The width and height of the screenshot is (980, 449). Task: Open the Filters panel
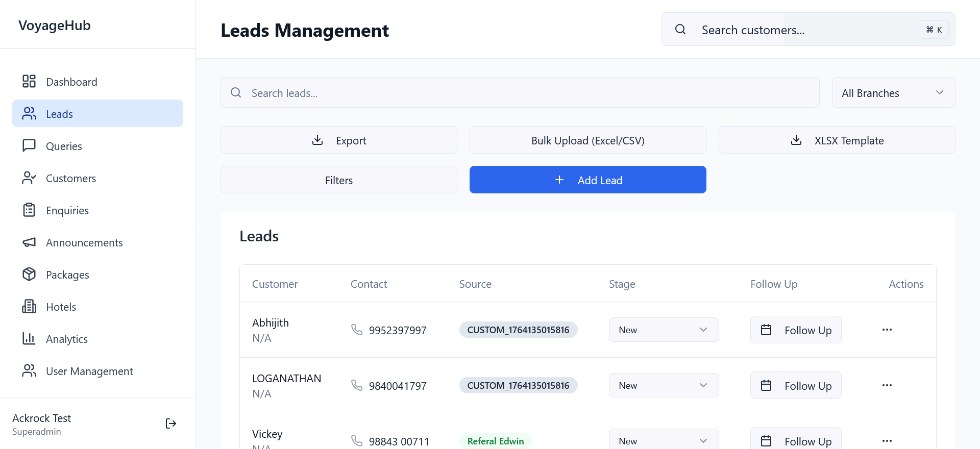(339, 180)
